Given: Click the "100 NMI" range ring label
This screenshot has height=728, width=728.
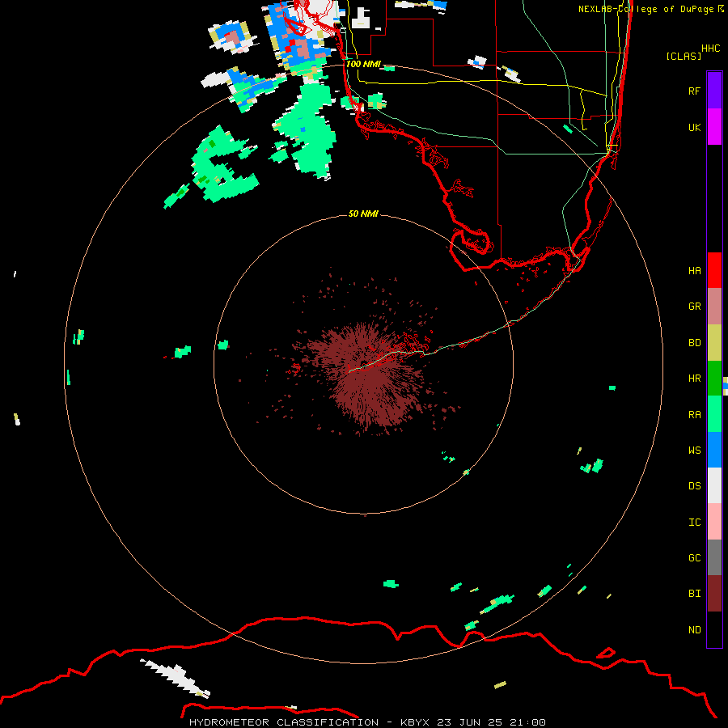Looking at the screenshot, I should point(363,64).
